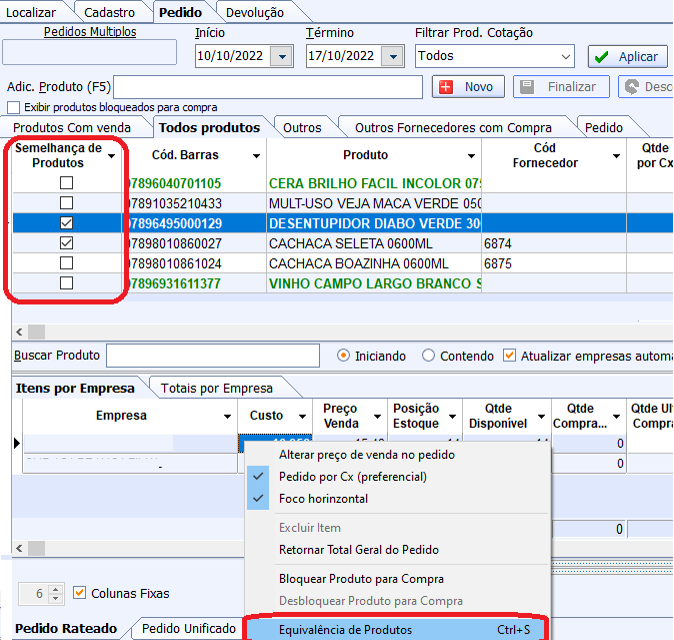Select the Contendo radio option
Screen dimensions: 674x640
click(429, 356)
